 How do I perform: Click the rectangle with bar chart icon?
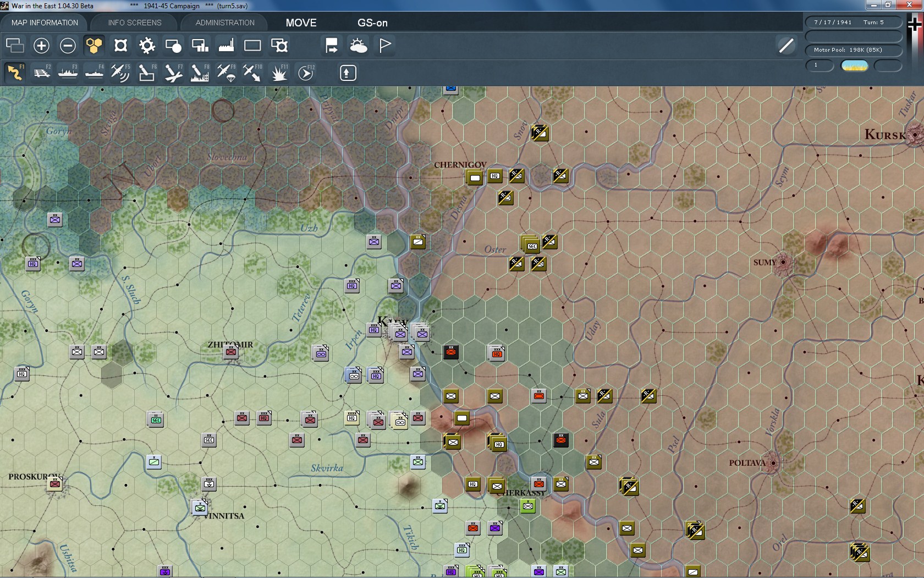pyautogui.click(x=200, y=45)
